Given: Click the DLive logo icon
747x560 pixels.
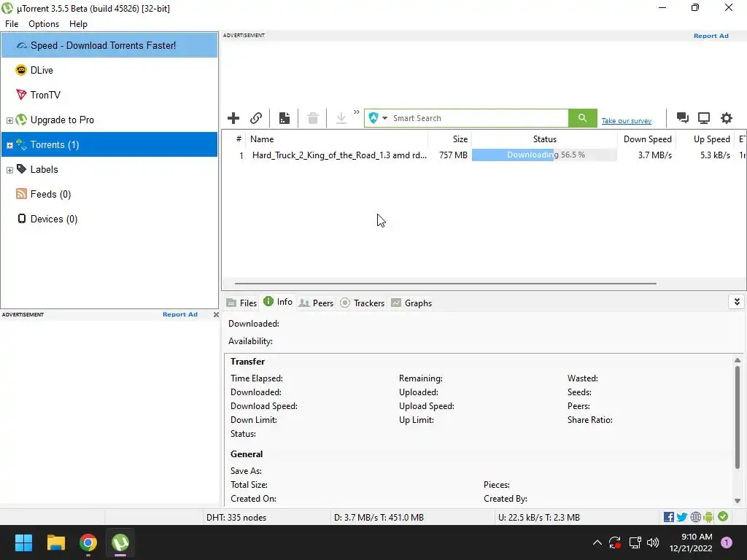Looking at the screenshot, I should point(21,70).
